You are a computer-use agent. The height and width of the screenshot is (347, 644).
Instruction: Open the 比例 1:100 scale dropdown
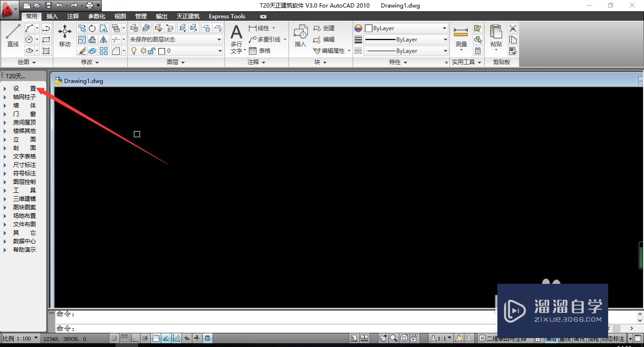click(20, 339)
